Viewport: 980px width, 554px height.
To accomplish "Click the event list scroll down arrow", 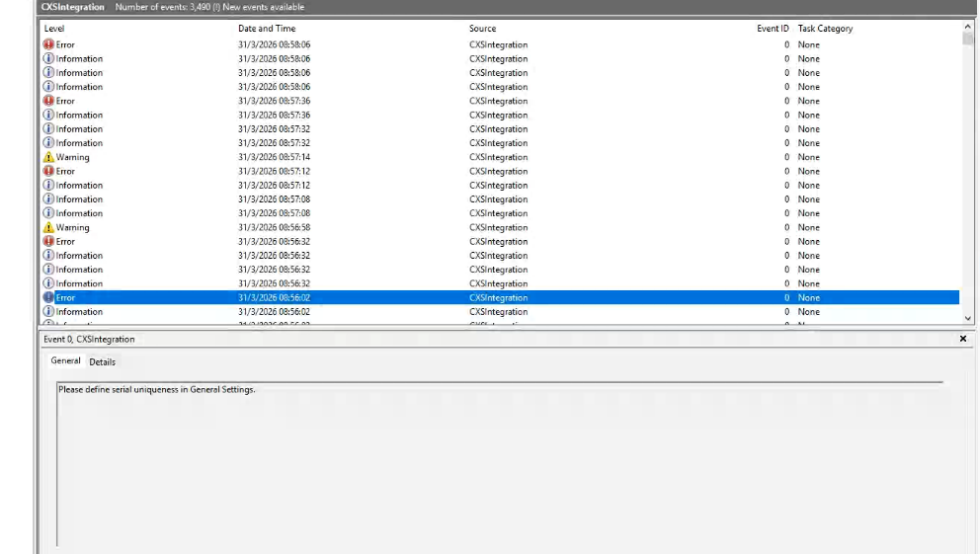I will point(967,318).
